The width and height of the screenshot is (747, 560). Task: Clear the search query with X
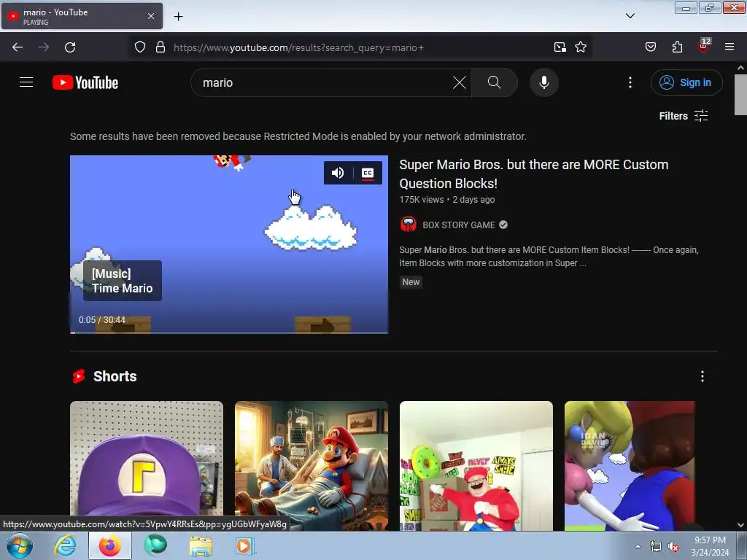[460, 82]
